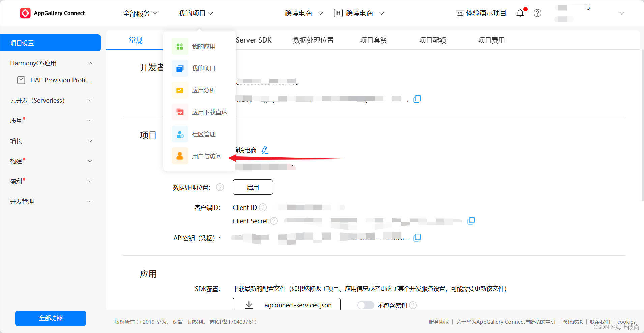Screen dimensions: 644x333
Task: Click the 我的应用 green icon
Action: (180, 46)
